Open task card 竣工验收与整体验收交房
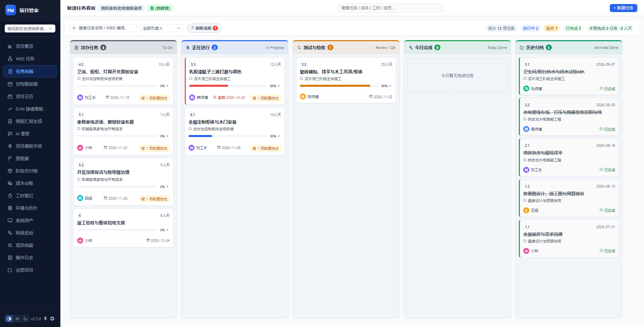 (123, 228)
